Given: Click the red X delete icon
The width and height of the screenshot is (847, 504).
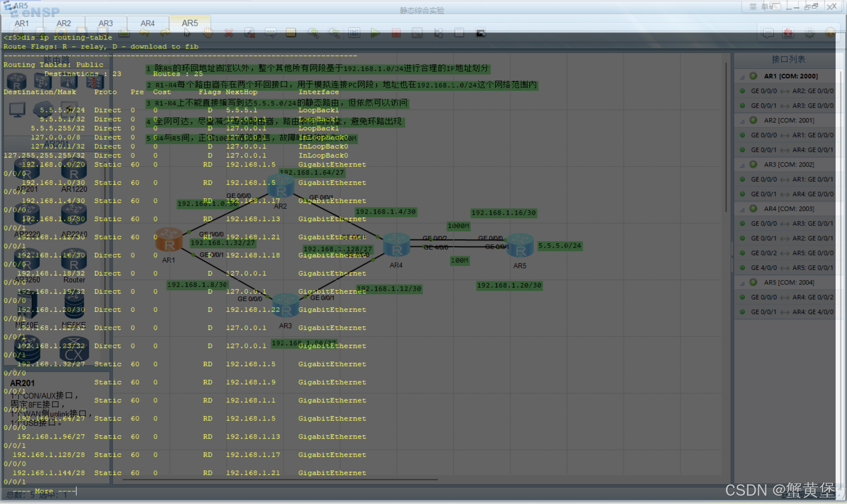Looking at the screenshot, I should click(228, 33).
